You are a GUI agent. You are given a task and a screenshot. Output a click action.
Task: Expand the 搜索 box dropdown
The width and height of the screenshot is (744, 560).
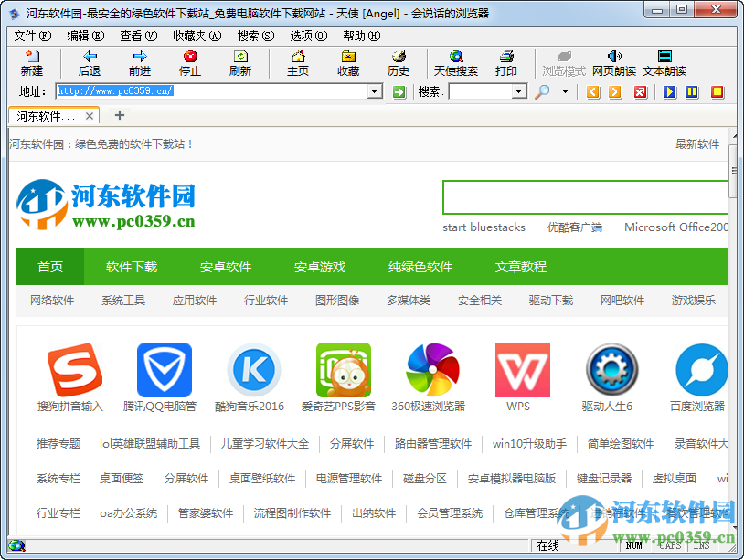pyautogui.click(x=519, y=91)
